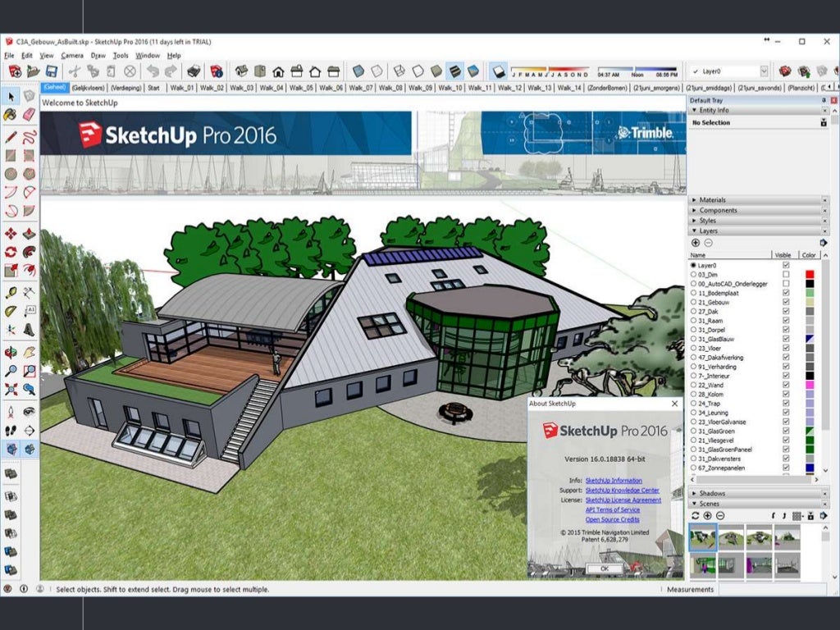The image size is (840, 630).
Task: Set 11_Bodemplaat as the active layer
Action: pos(694,293)
